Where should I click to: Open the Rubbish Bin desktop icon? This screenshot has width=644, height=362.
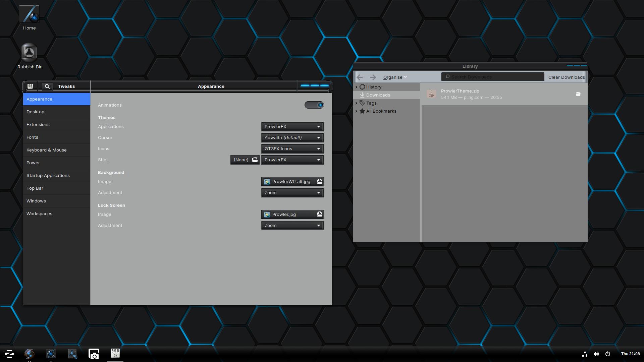pyautogui.click(x=29, y=53)
